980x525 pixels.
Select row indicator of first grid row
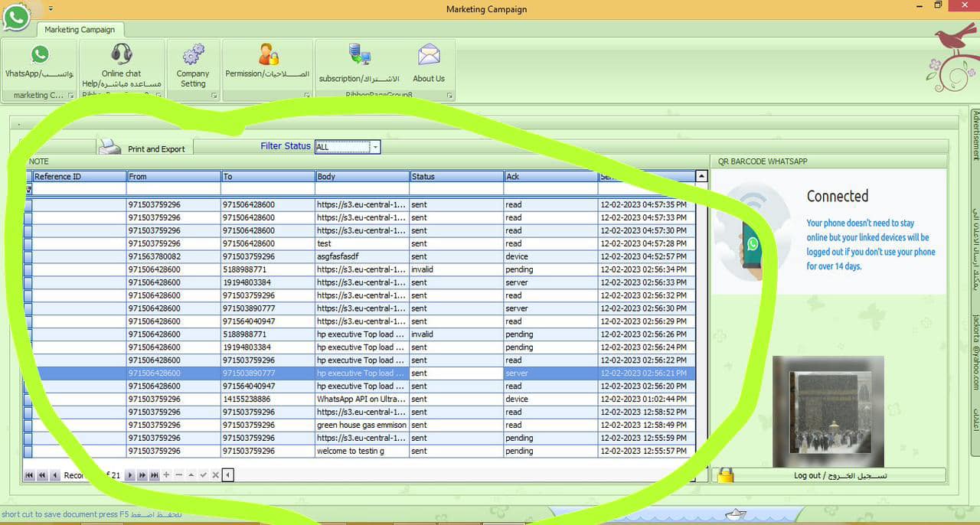point(28,205)
